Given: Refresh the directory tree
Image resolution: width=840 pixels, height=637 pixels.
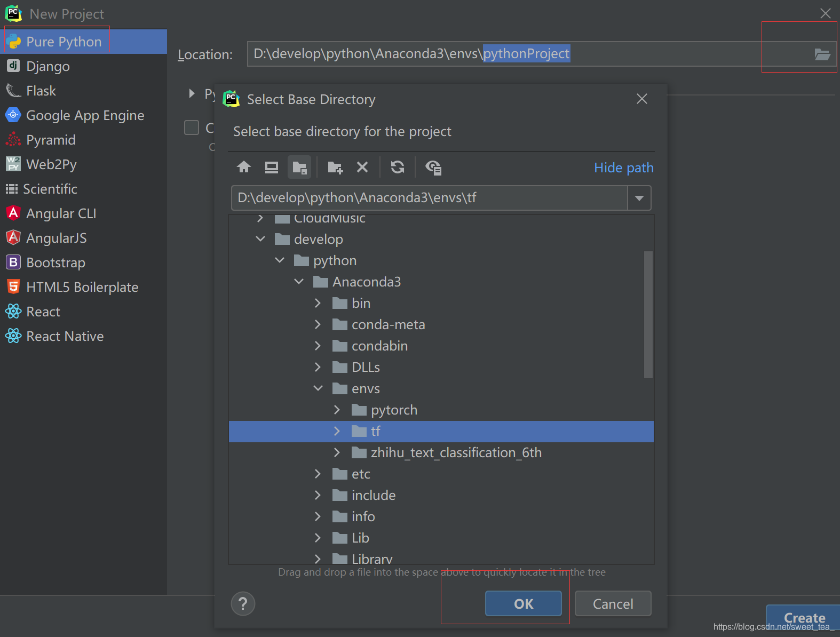Looking at the screenshot, I should point(398,168).
